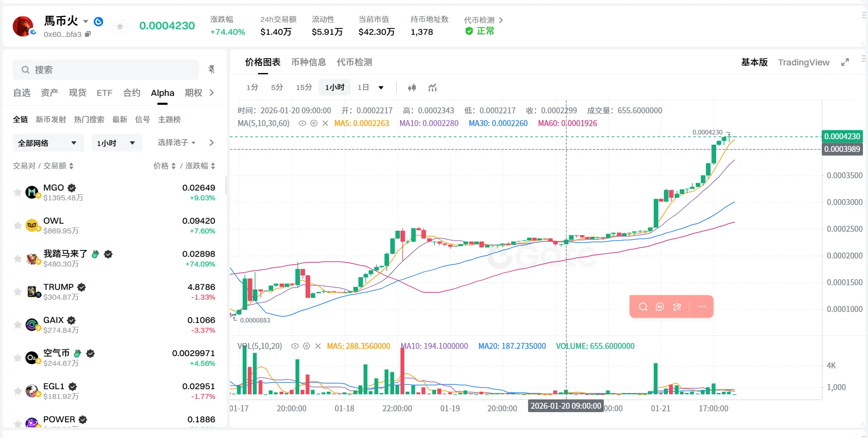Select the 最新 filter

tap(120, 120)
